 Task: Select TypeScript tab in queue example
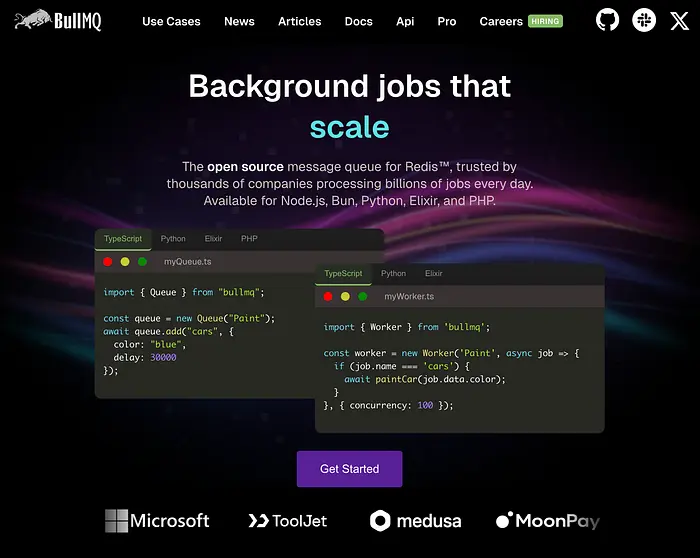pyautogui.click(x=123, y=239)
